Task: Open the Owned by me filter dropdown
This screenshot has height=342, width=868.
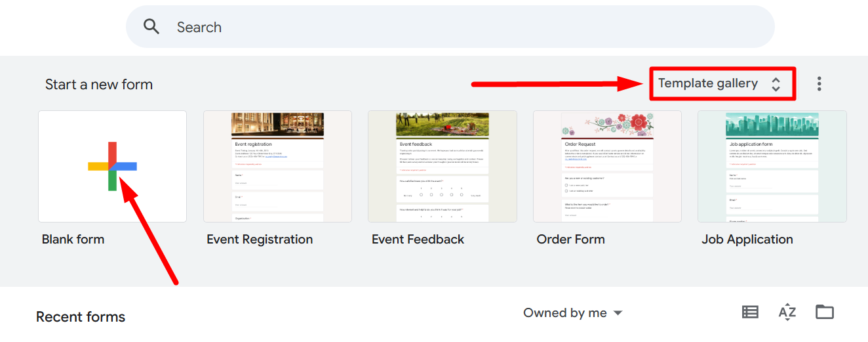Action: [565, 313]
